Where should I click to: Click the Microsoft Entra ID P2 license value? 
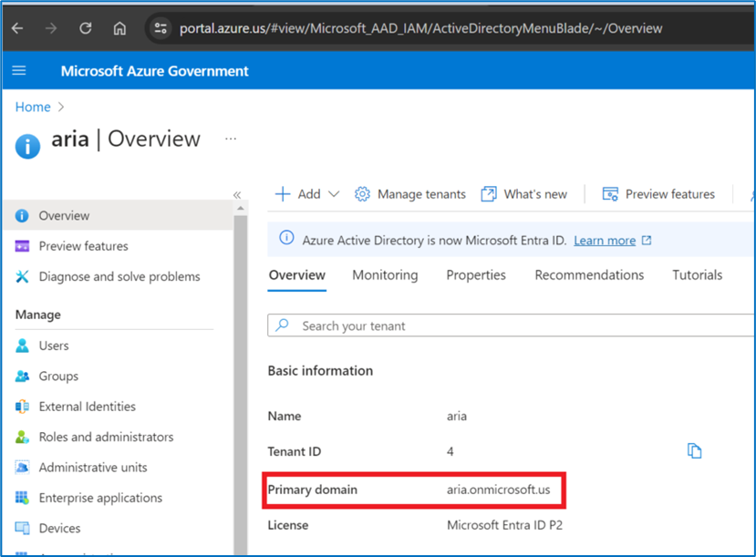[x=505, y=525]
